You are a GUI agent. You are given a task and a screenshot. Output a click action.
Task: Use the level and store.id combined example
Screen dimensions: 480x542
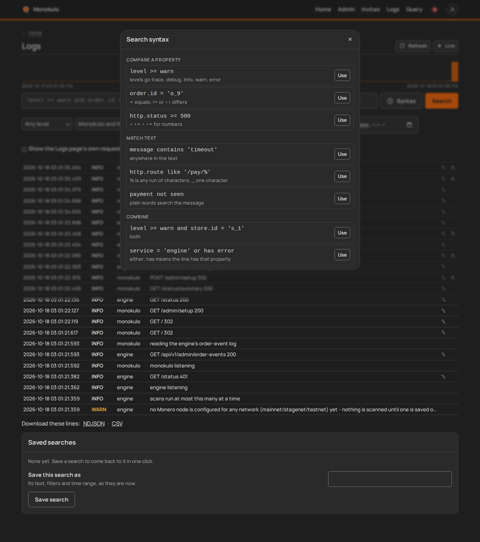click(342, 233)
